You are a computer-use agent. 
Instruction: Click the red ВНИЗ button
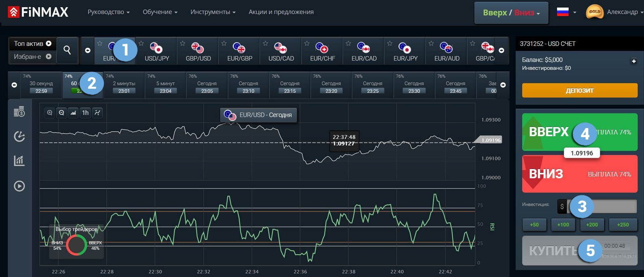(x=580, y=174)
